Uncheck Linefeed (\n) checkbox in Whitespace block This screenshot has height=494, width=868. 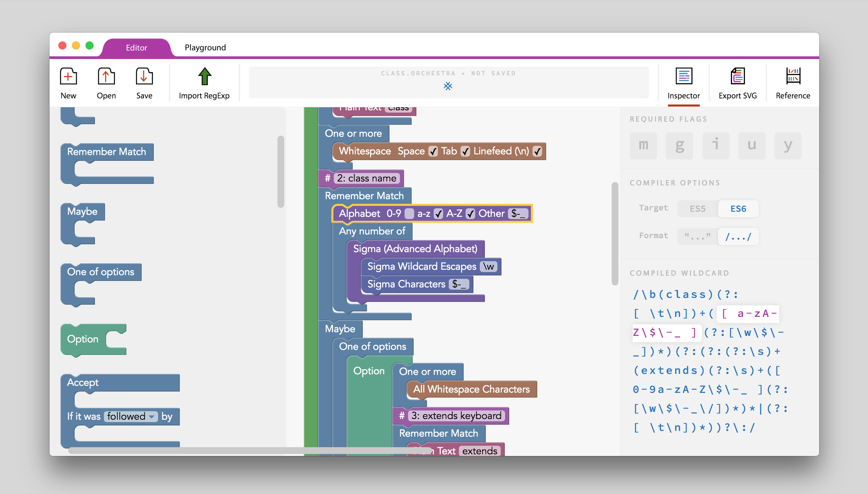click(537, 151)
